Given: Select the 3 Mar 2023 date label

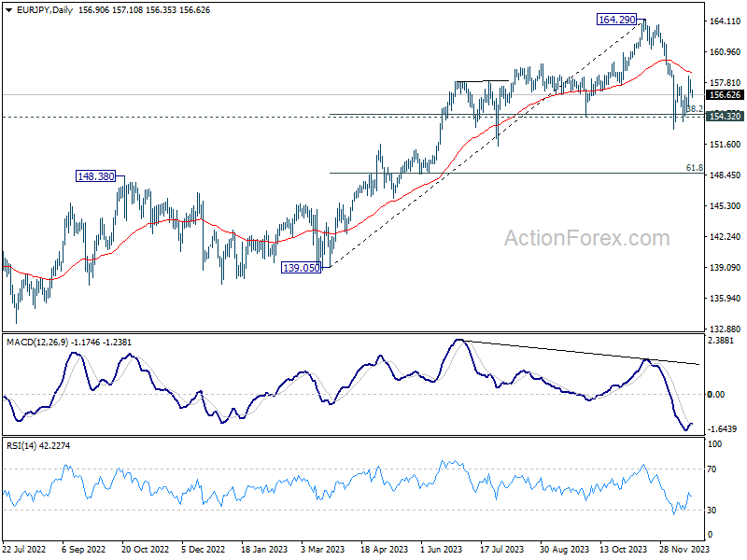Looking at the screenshot, I should [x=322, y=549].
